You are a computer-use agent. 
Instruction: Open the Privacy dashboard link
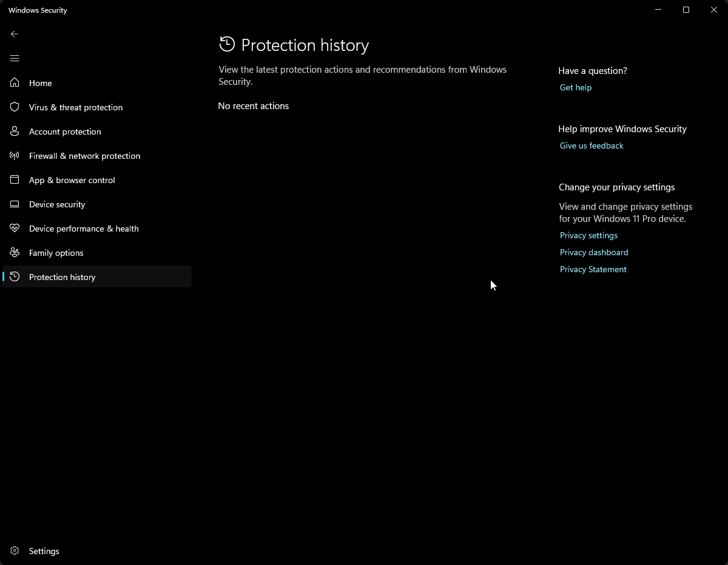pyautogui.click(x=594, y=252)
